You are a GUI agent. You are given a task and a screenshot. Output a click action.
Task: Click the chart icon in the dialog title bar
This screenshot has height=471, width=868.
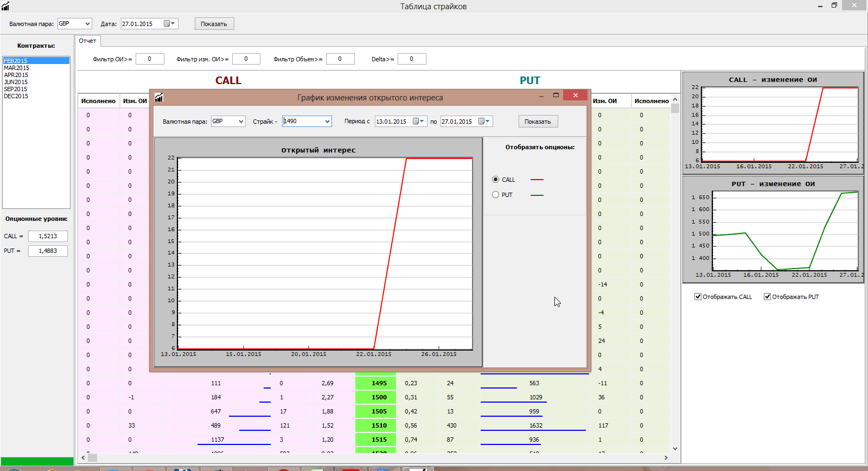coord(159,97)
